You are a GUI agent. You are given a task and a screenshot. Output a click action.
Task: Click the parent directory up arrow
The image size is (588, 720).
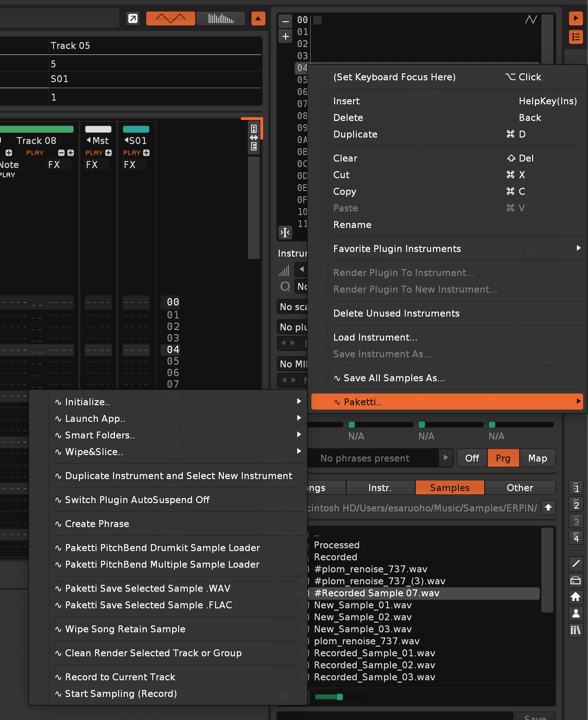(548, 508)
